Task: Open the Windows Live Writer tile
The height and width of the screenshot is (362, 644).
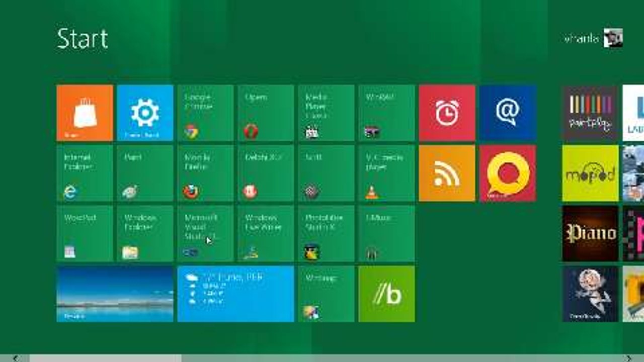Action: tap(266, 233)
